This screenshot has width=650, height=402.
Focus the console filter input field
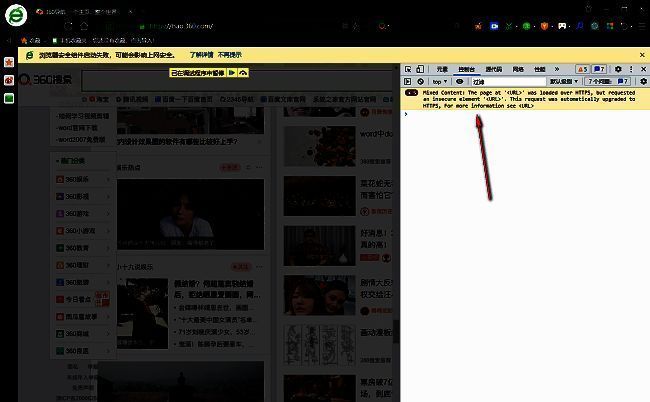tap(509, 82)
